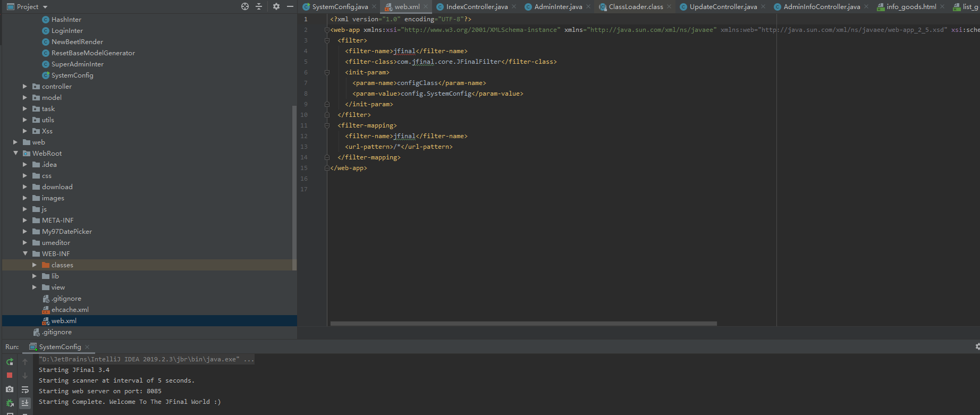
Task: Select .gitignore under WEB-INF
Action: point(66,298)
